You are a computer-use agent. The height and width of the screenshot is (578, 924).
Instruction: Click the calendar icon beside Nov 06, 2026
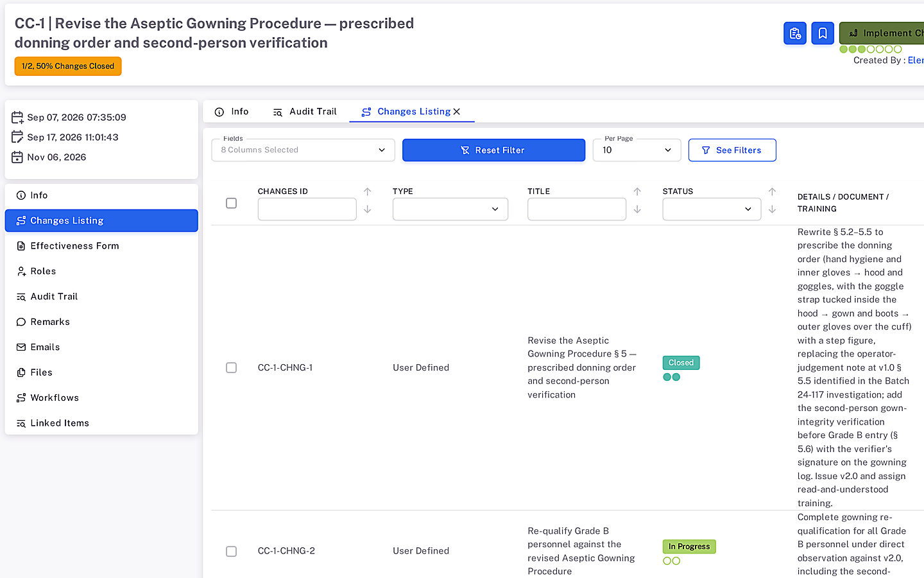click(x=17, y=157)
